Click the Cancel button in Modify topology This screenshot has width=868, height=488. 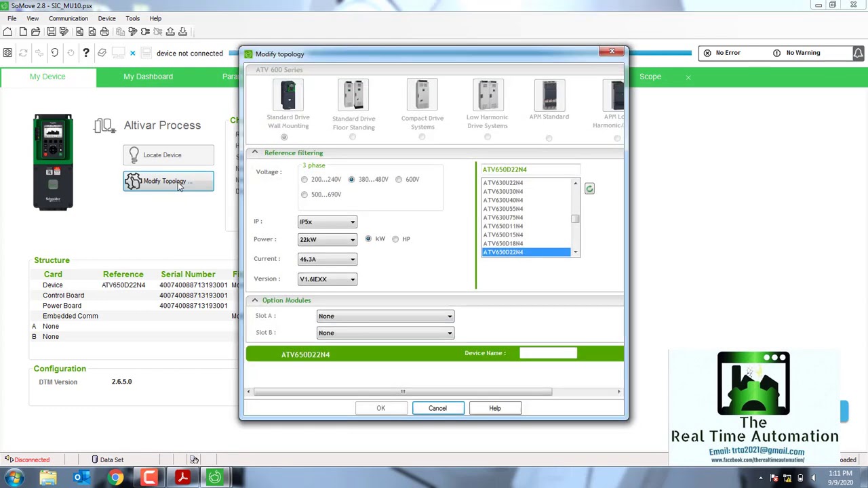pyautogui.click(x=437, y=408)
